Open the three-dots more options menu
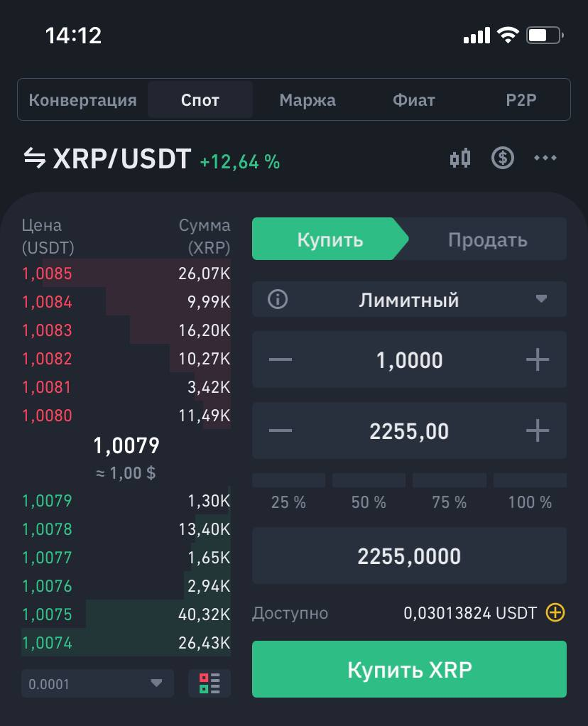This screenshot has width=588, height=726. pyautogui.click(x=545, y=158)
